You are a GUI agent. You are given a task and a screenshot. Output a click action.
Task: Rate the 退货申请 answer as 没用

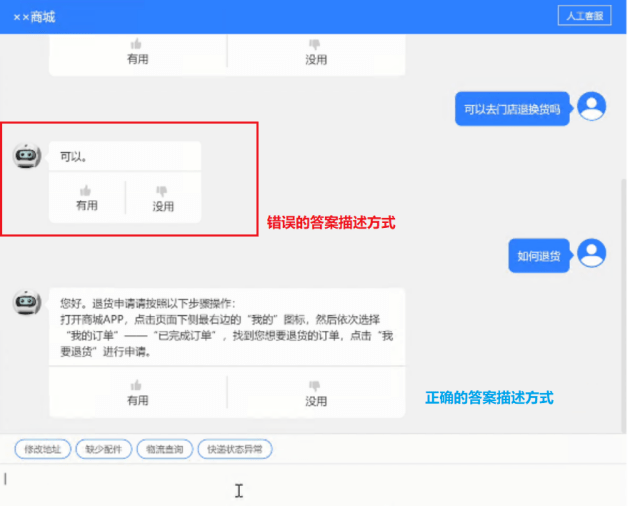point(315,393)
